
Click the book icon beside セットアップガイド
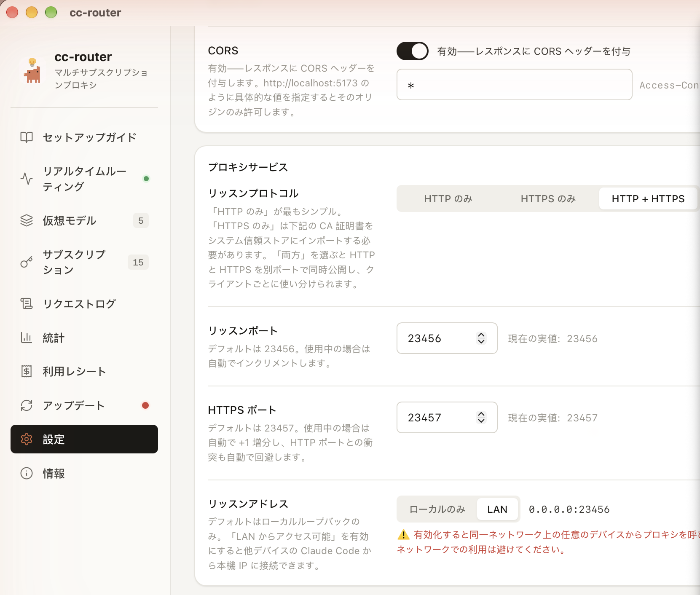coord(27,137)
